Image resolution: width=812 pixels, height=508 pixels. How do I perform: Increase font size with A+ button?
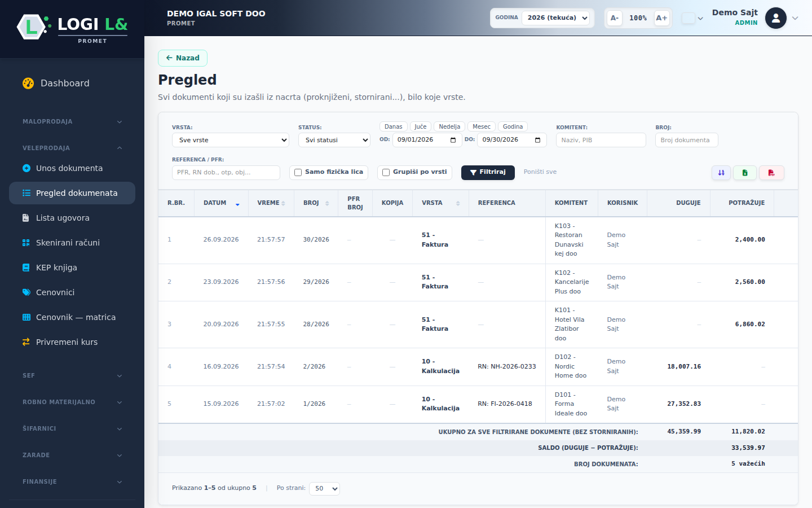[661, 18]
